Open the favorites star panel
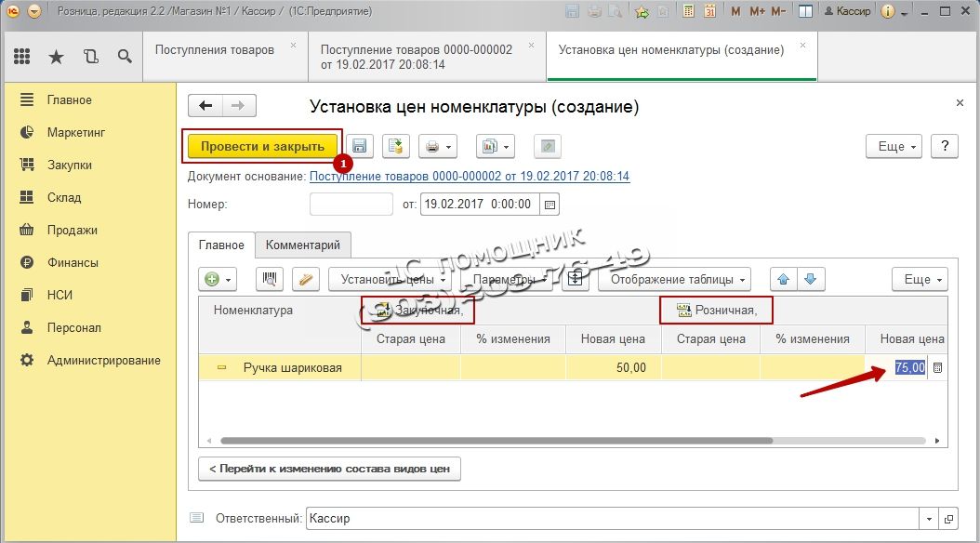This screenshot has height=543, width=980. click(x=56, y=57)
